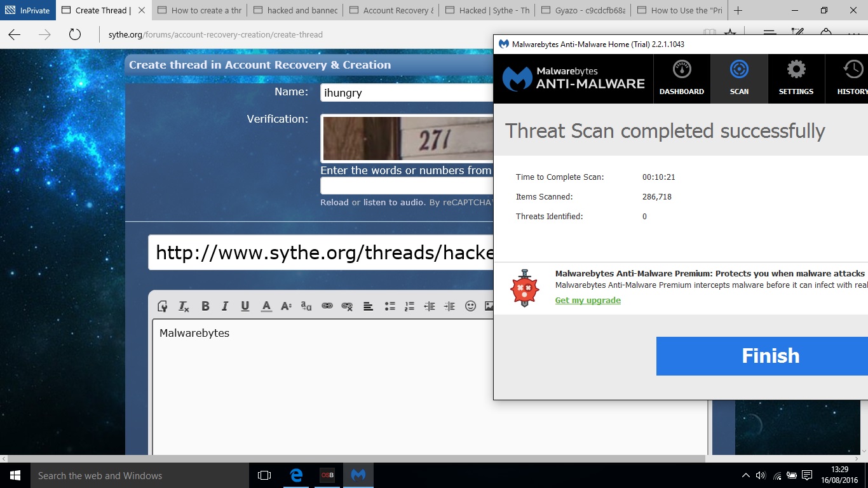Click the Wi-Fi network icon in tray
The image size is (868, 488).
[x=777, y=475]
